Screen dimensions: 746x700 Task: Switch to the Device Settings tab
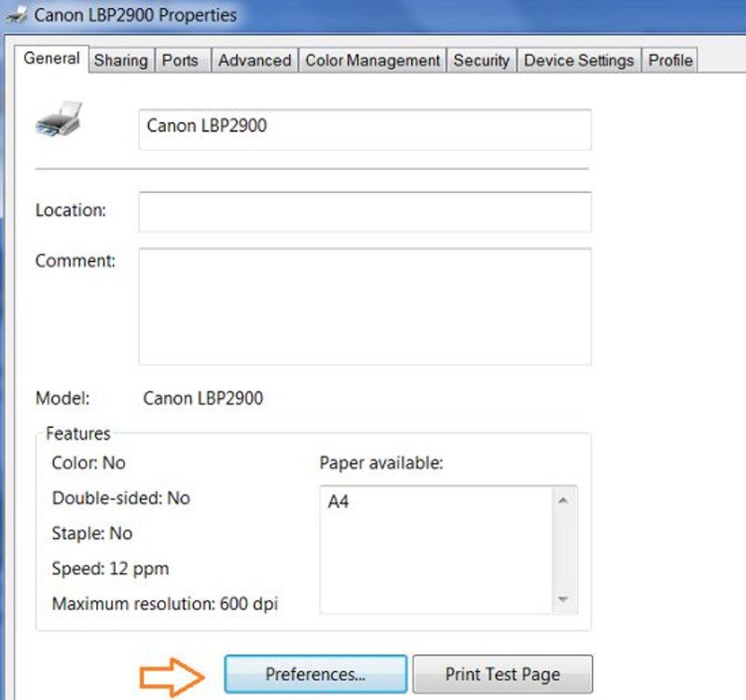point(578,61)
